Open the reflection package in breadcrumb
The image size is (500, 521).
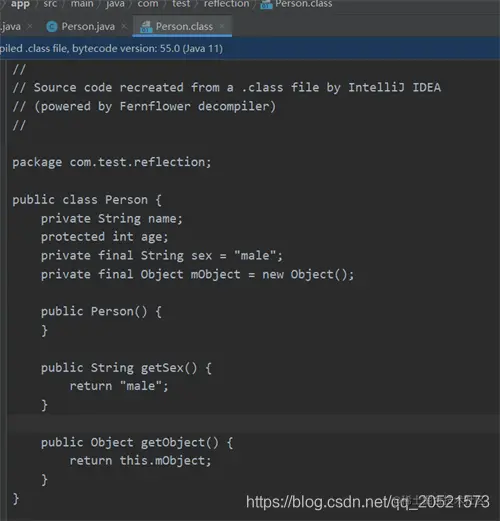(227, 4)
